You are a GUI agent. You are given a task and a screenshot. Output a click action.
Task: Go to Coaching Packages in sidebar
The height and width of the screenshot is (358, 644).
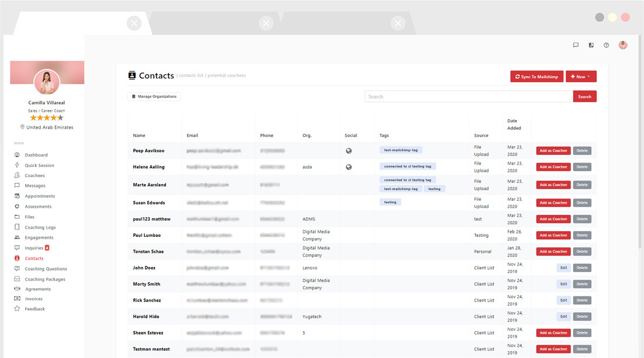pyautogui.click(x=45, y=279)
